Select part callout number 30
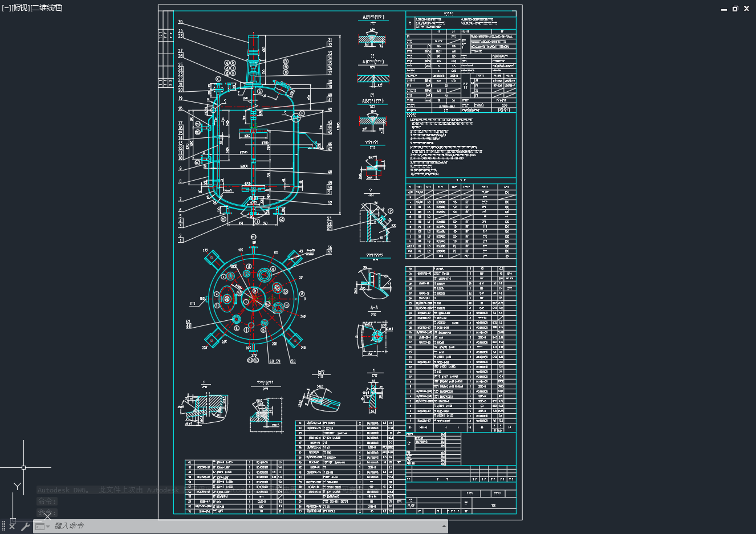 (x=180, y=22)
